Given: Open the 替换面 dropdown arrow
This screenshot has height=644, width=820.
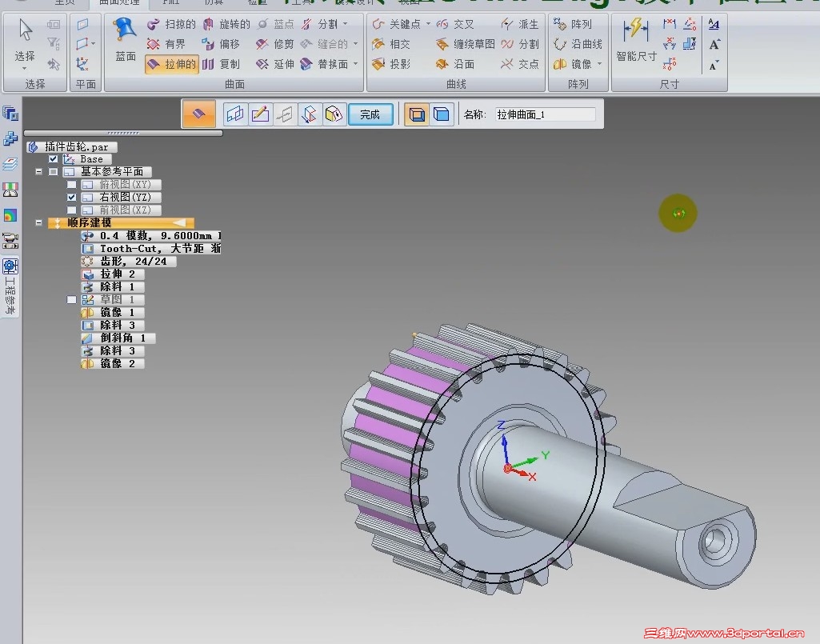Looking at the screenshot, I should coord(356,64).
